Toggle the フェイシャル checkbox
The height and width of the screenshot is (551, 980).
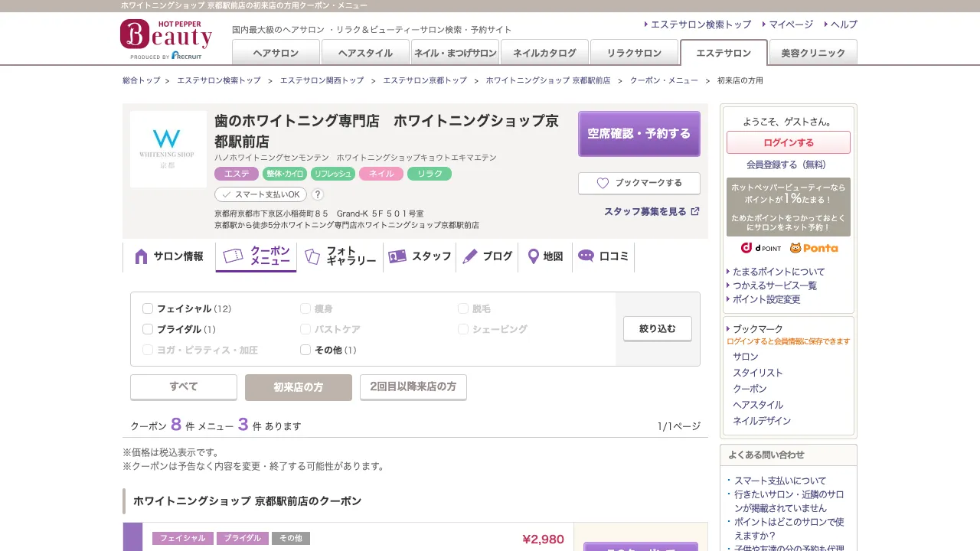tap(148, 308)
